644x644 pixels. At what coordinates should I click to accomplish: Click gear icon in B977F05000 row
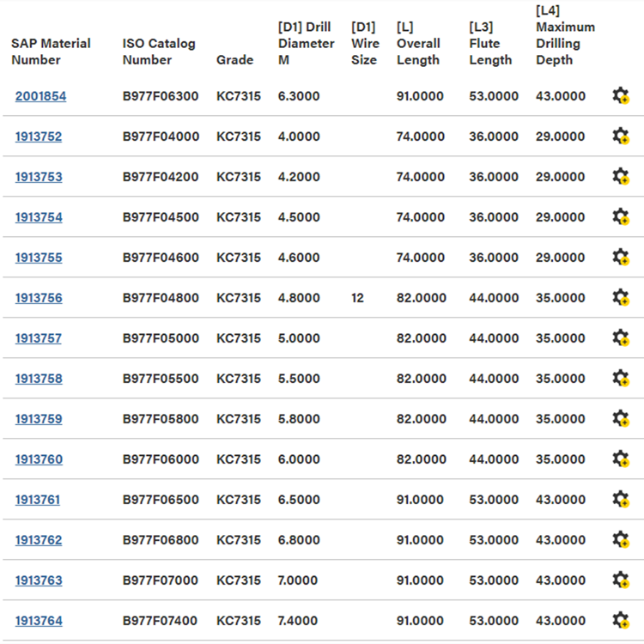[x=621, y=338]
